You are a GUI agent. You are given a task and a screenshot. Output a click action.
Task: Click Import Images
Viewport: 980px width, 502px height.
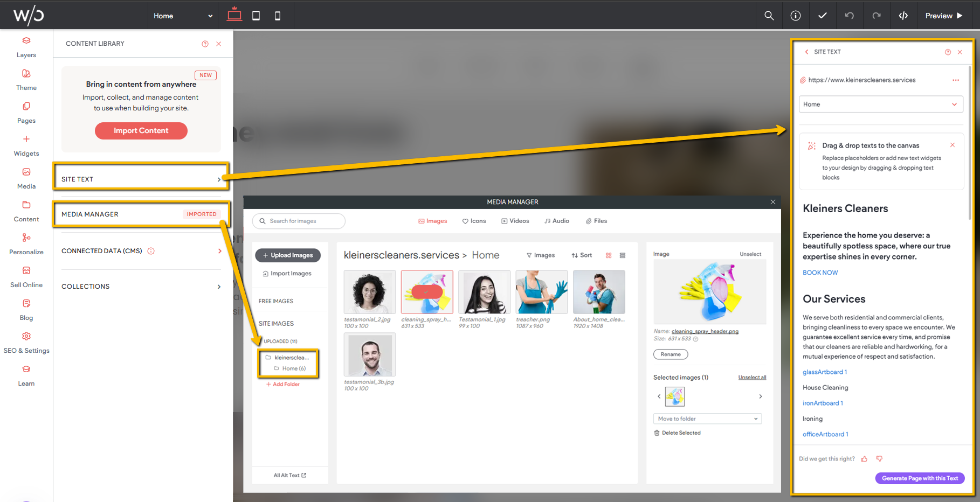287,274
